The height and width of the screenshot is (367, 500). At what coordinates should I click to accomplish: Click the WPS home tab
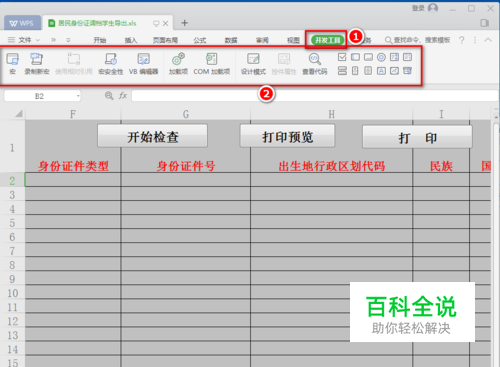click(x=22, y=23)
